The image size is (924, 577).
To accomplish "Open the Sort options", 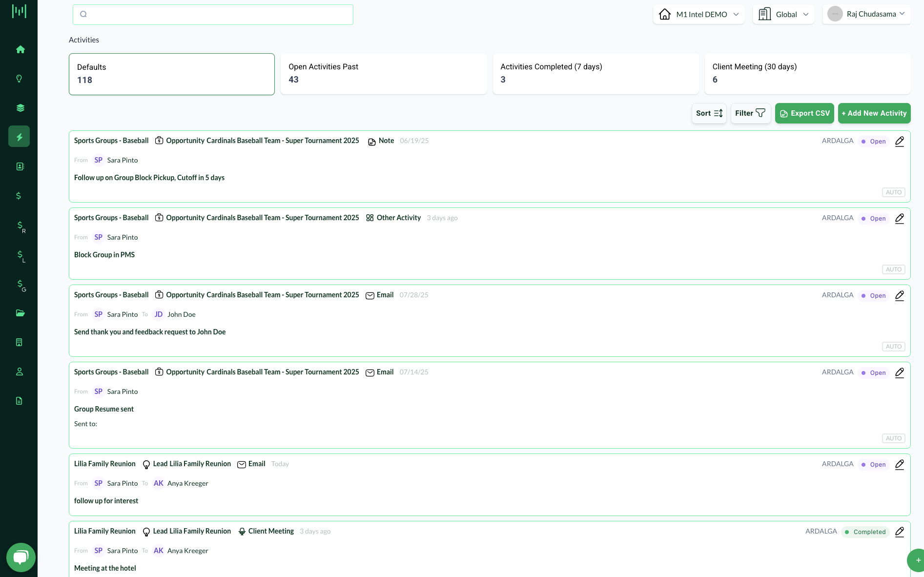I will [709, 113].
